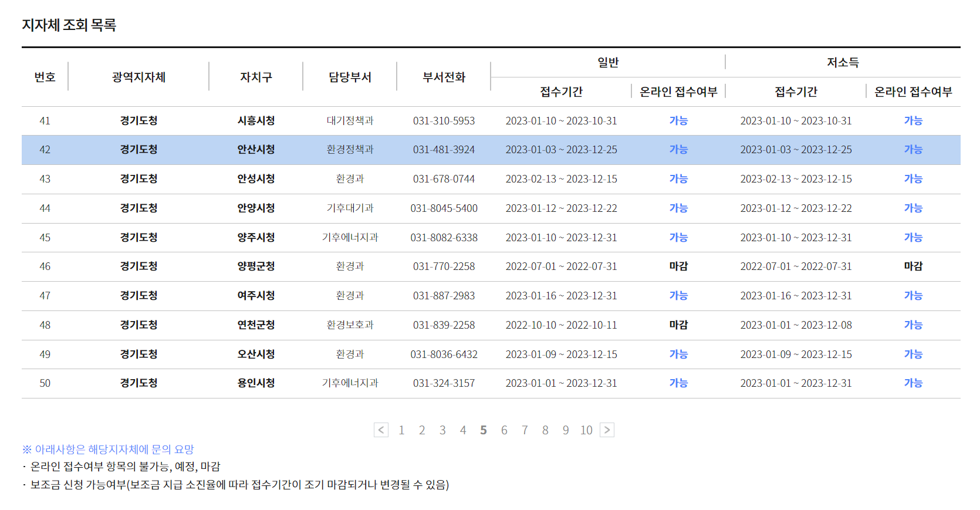Image resolution: width=980 pixels, height=510 pixels.
Task: Select current page 5
Action: click(x=484, y=430)
